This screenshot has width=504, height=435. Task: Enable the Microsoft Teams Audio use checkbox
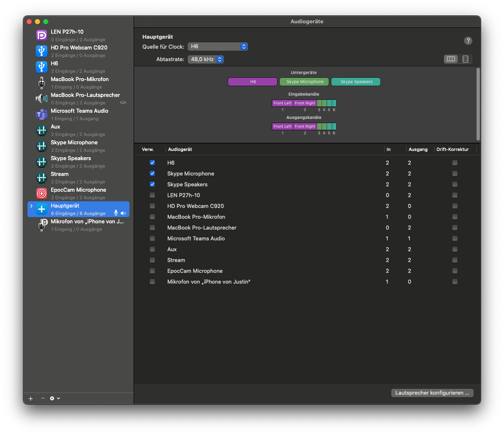point(152,238)
